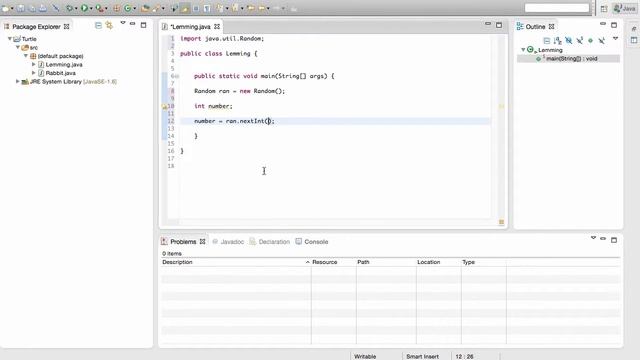This screenshot has height=360, width=640.
Task: Click the green Run button
Action: pyautogui.click(x=84, y=8)
